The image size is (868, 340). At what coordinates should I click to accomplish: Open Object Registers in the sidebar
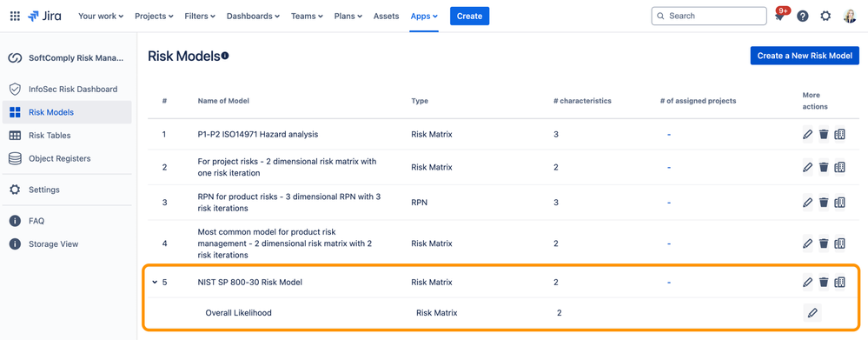click(x=67, y=158)
